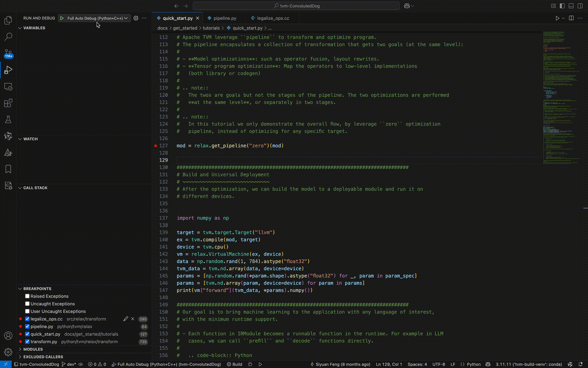
Task: Open Python interpreter 3.11.11 selector
Action: point(529,364)
